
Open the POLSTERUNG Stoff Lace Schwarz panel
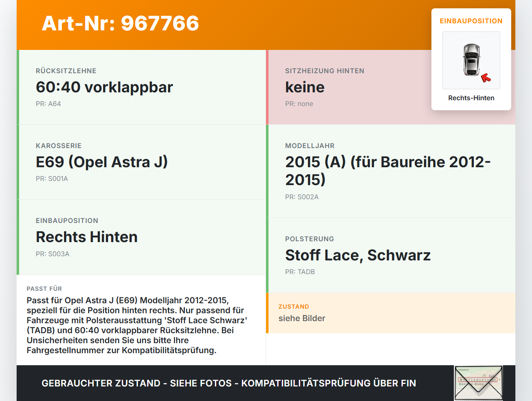click(x=357, y=255)
